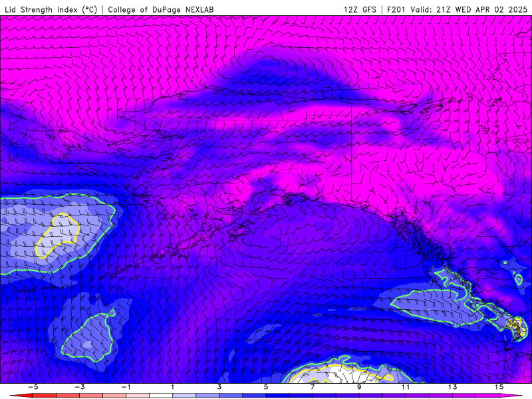Click the 15 value on the color scale
The image size is (532, 399).
[499, 387]
